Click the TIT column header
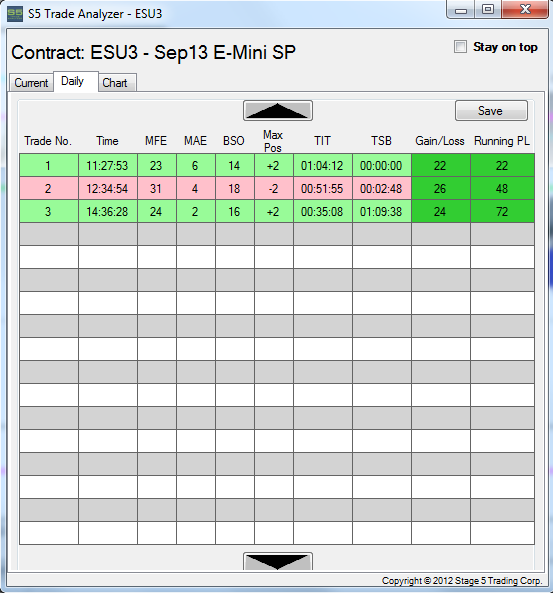 [x=322, y=141]
